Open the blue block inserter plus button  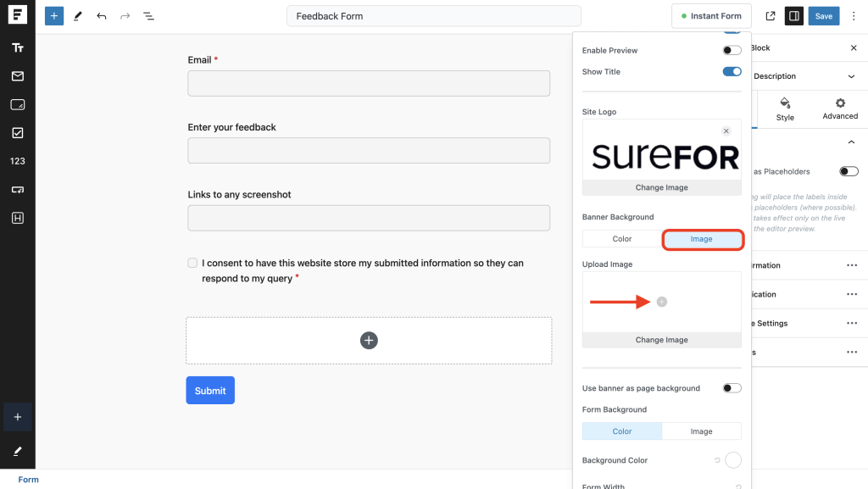pyautogui.click(x=54, y=16)
